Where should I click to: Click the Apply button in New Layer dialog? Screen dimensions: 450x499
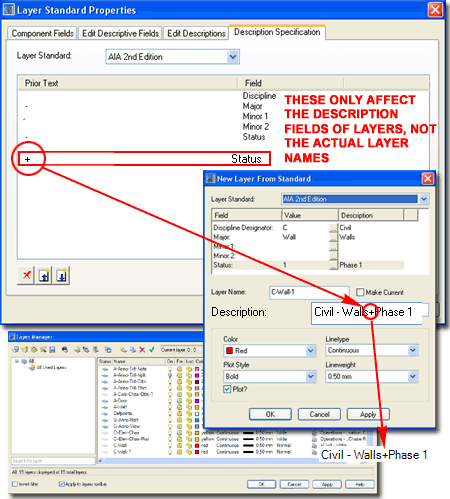[368, 414]
